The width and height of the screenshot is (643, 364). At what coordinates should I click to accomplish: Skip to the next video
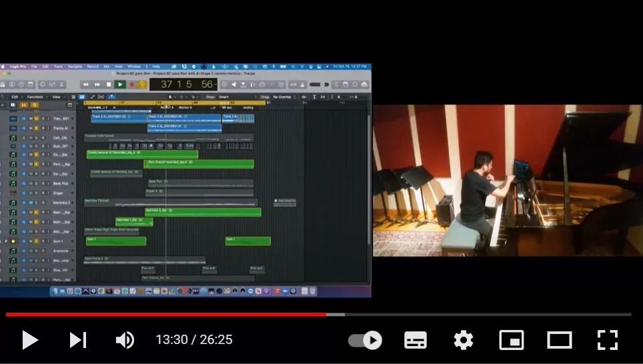(78, 340)
